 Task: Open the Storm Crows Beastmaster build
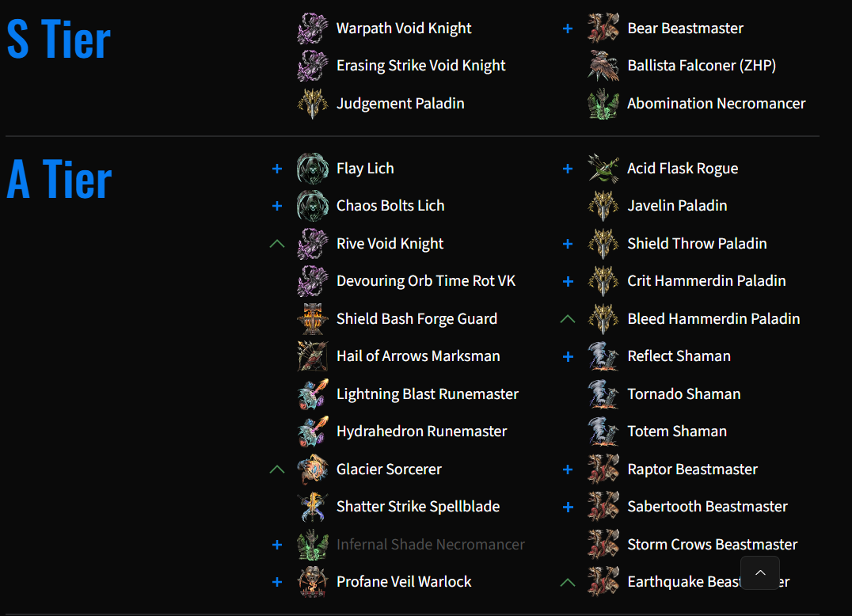tap(713, 544)
